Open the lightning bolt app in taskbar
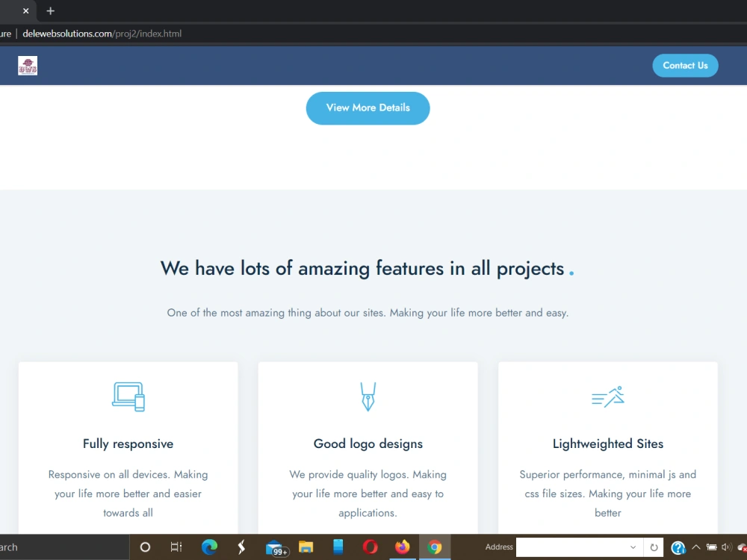 [x=241, y=547]
